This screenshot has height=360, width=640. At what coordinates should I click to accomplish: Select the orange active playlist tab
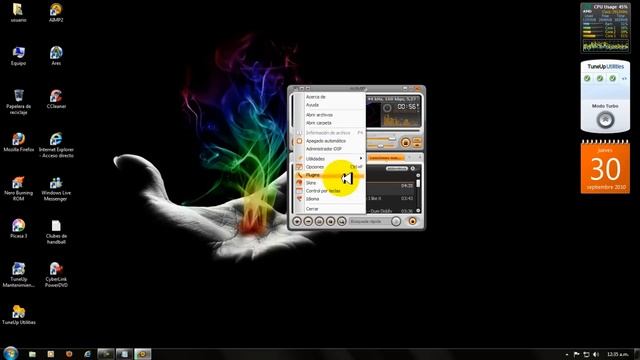point(386,158)
